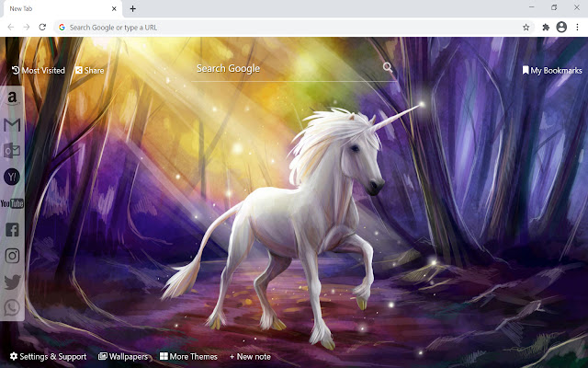The width and height of the screenshot is (588, 368).
Task: Open the Twitter shortcut icon
Action: tap(12, 282)
